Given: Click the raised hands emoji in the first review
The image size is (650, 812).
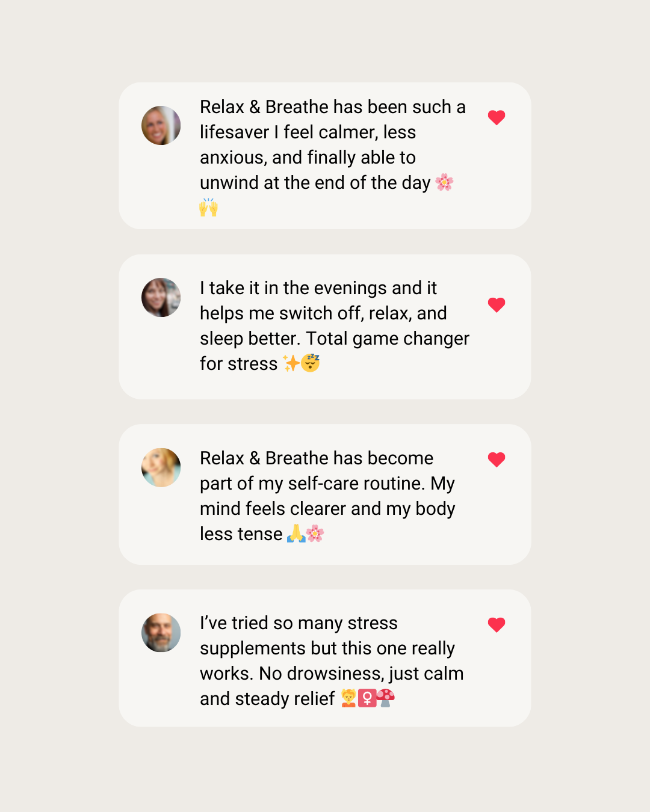Looking at the screenshot, I should pyautogui.click(x=208, y=208).
